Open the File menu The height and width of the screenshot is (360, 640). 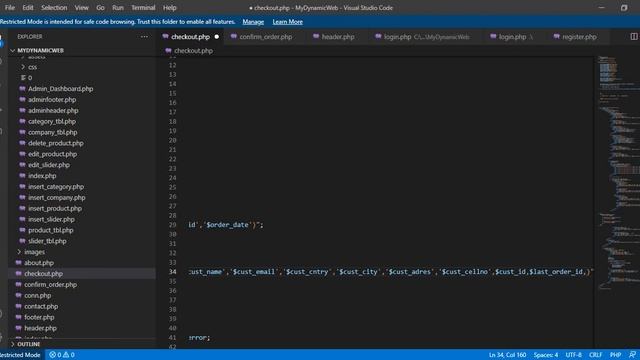click(x=10, y=8)
